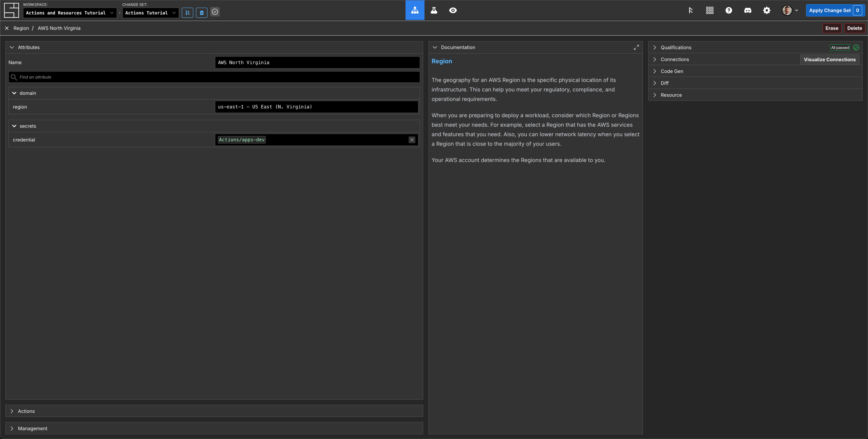Image resolution: width=868 pixels, height=439 pixels.
Task: Open the Discord community icon
Action: (747, 10)
